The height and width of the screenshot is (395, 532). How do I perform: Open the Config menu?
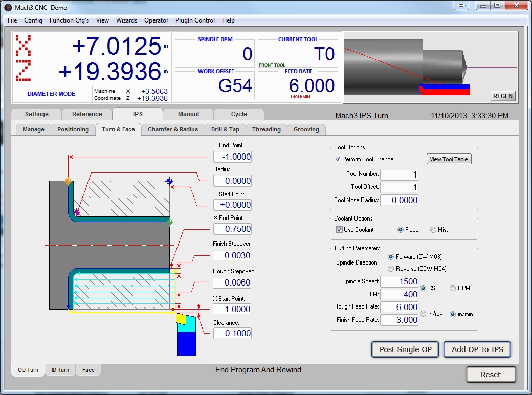(33, 20)
